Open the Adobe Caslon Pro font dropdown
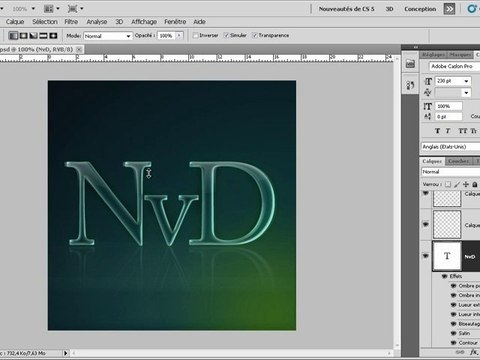The height and width of the screenshot is (360, 480). point(454,66)
